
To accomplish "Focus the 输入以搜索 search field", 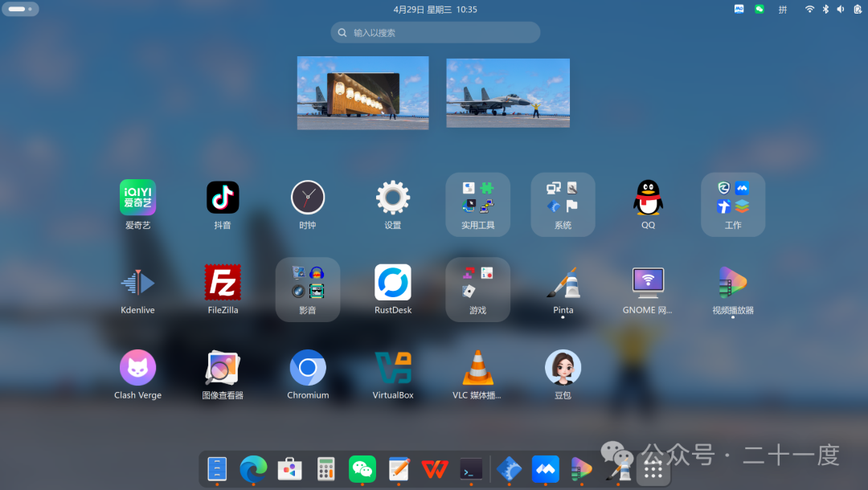I will click(x=435, y=33).
